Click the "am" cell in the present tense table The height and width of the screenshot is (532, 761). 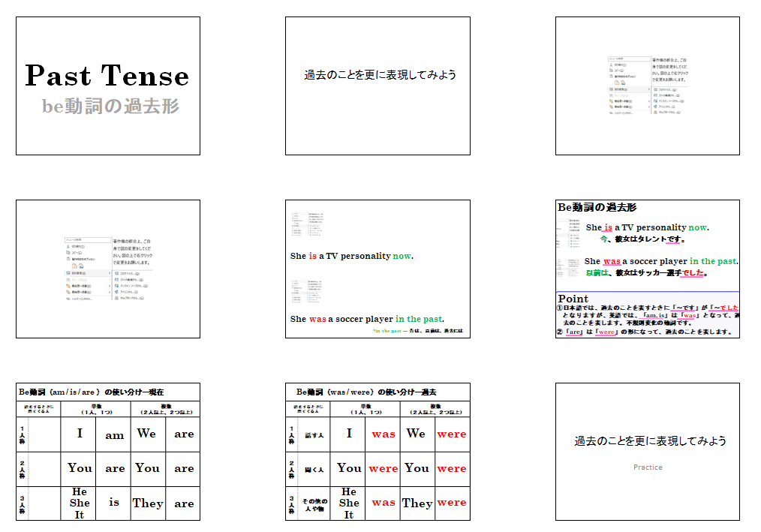click(x=114, y=435)
